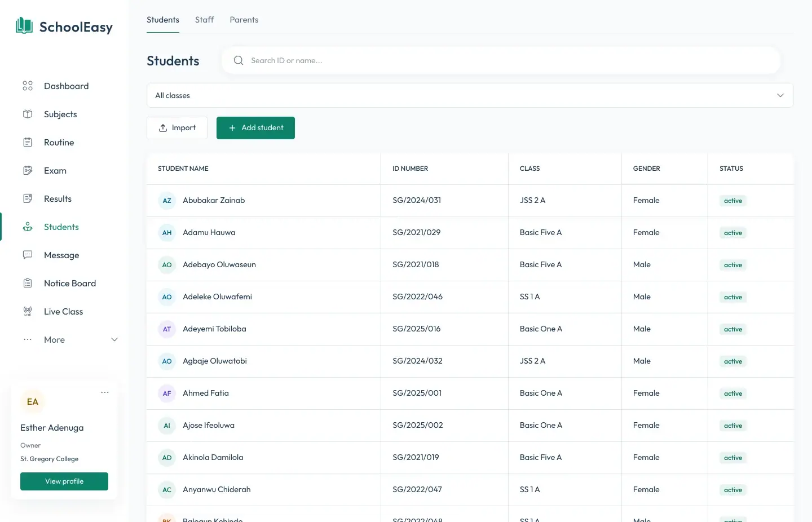The height and width of the screenshot is (522, 812).
Task: Click the Subjects book icon
Action: click(28, 114)
